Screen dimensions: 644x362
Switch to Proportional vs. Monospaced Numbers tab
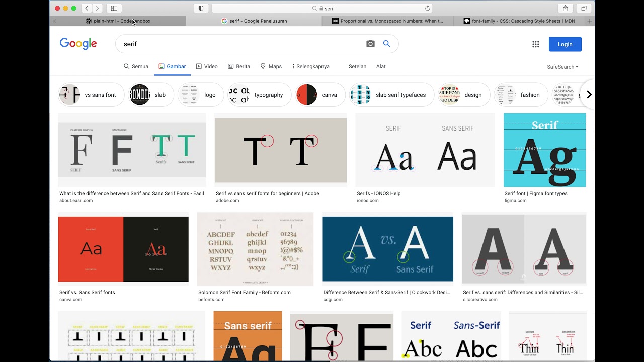click(x=387, y=21)
